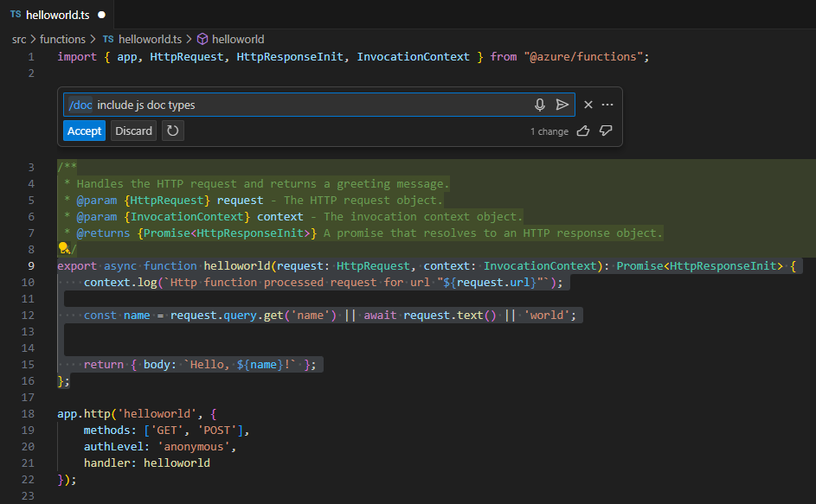Click the microphone voice input icon

pyautogui.click(x=540, y=105)
